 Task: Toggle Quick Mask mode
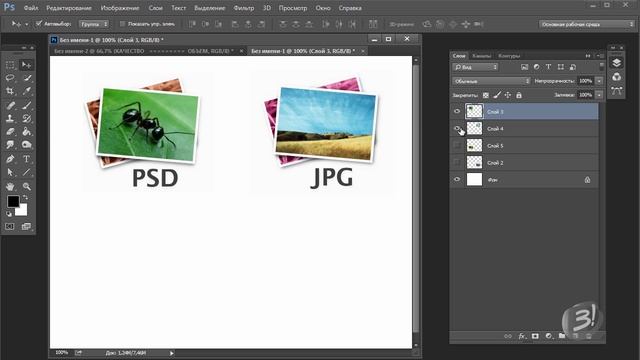(x=10, y=226)
